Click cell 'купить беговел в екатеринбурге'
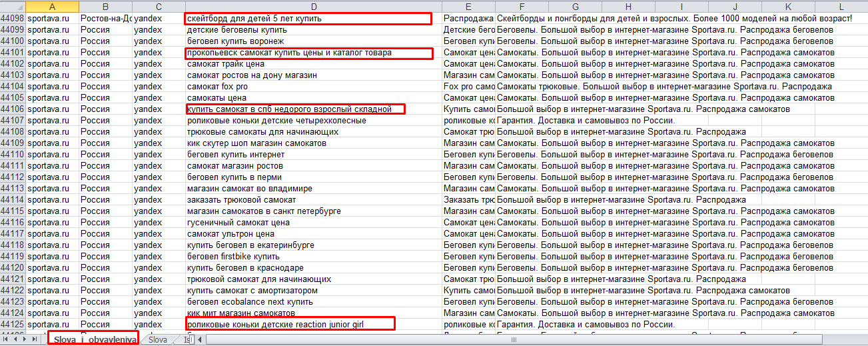868x346 pixels. coord(313,245)
